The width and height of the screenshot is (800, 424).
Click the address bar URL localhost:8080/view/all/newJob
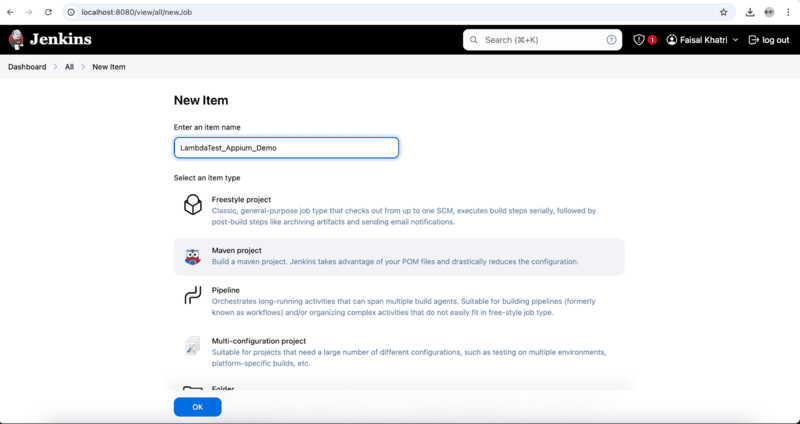[137, 12]
